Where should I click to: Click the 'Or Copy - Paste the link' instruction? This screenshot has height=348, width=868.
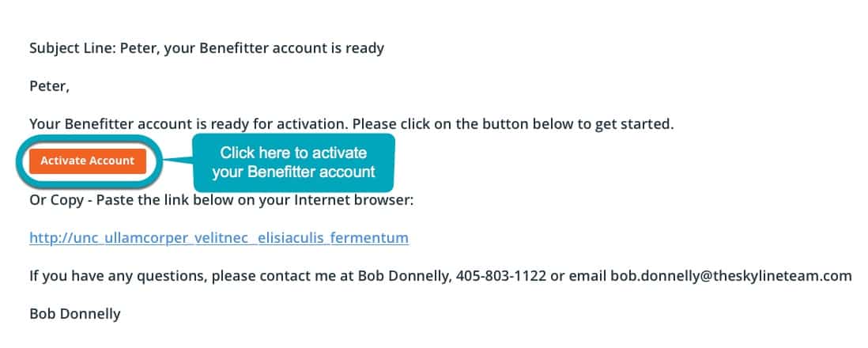221,200
